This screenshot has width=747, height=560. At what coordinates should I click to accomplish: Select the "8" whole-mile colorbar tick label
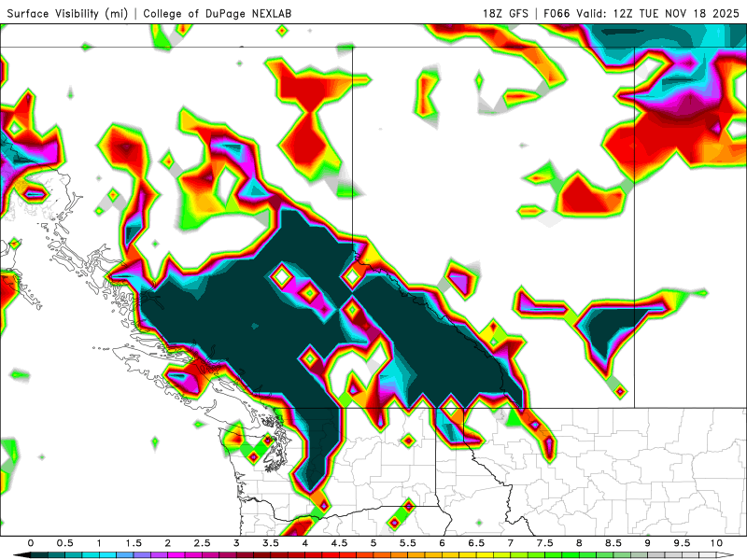tap(579, 543)
